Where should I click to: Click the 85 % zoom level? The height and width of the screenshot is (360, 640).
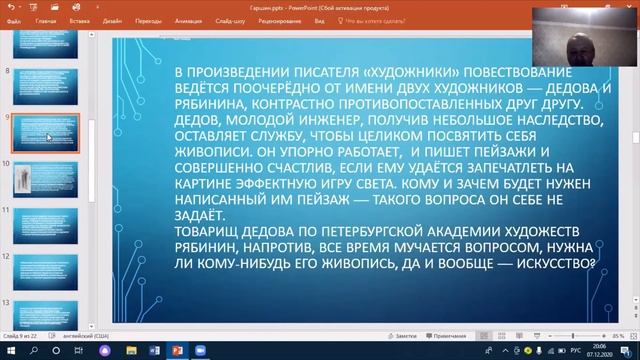pos(618,336)
